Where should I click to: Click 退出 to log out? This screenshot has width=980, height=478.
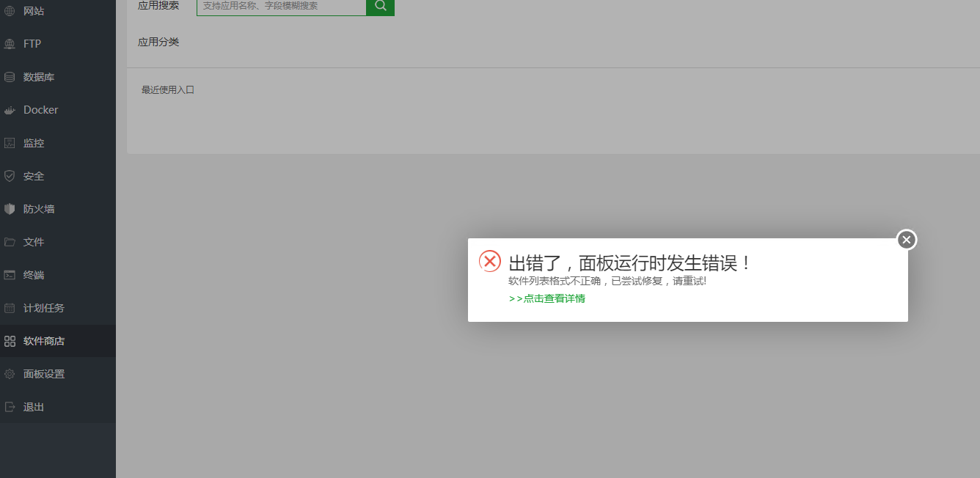click(34, 406)
